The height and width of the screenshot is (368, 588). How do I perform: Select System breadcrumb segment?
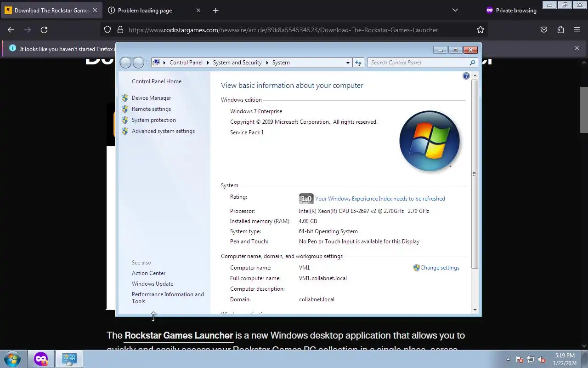click(281, 63)
